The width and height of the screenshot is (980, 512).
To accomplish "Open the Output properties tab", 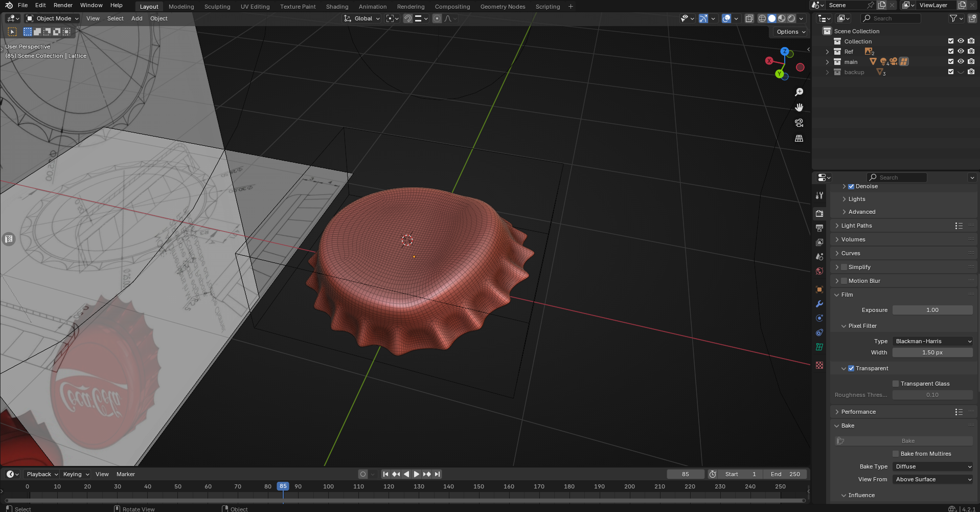I will coord(819,228).
